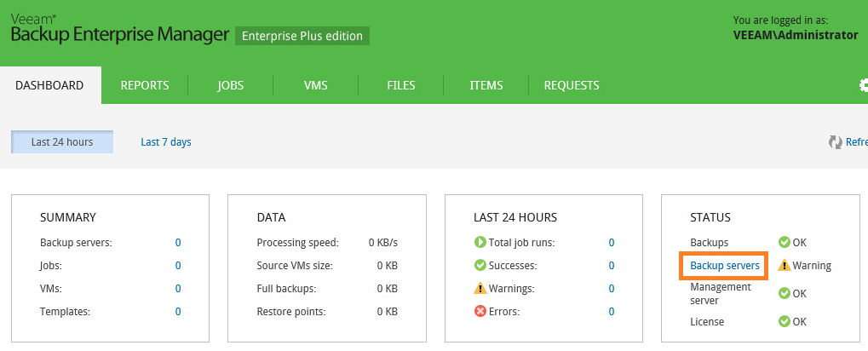
Task: Open the Backup servers status link
Action: (725, 266)
